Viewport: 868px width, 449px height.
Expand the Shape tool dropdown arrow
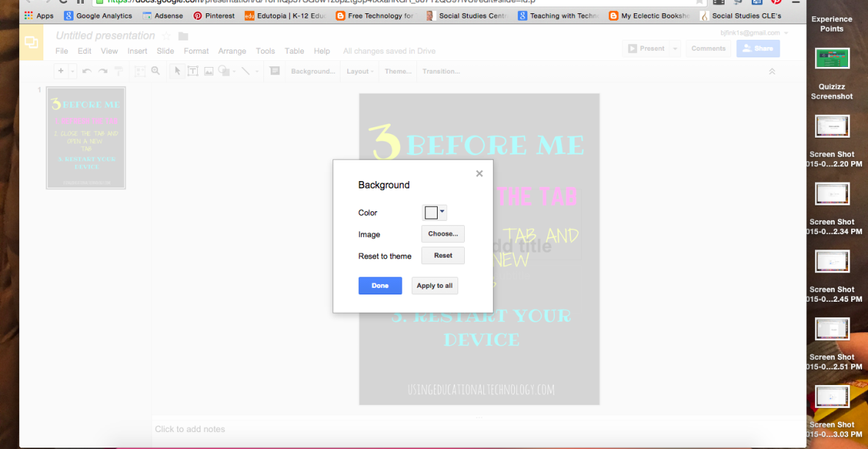234,71
